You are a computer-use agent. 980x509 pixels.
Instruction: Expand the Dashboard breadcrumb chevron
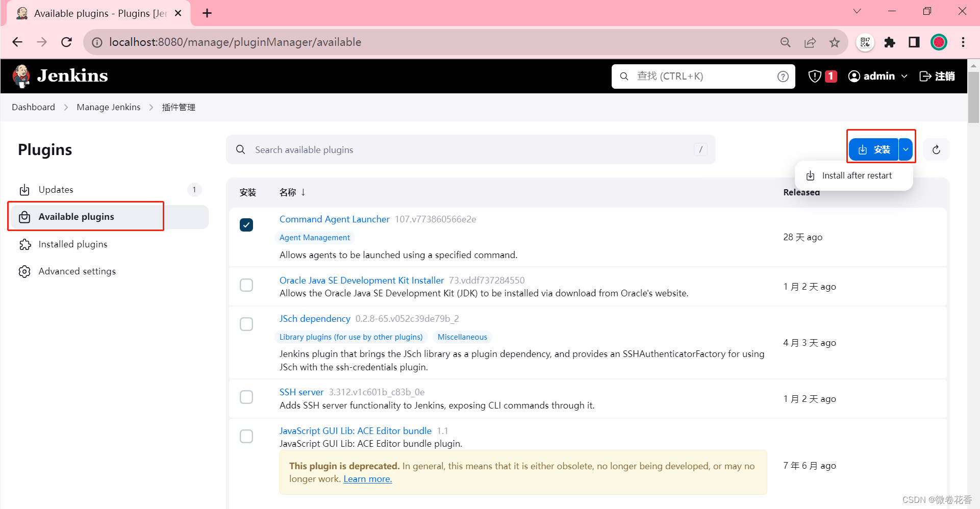[66, 107]
